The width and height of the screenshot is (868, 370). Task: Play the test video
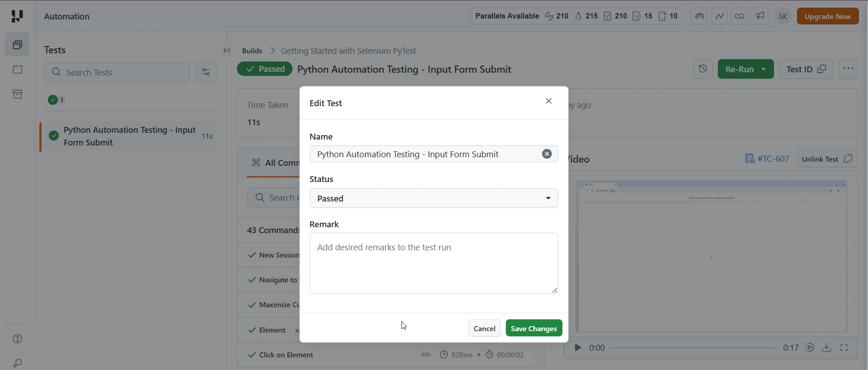click(x=578, y=347)
